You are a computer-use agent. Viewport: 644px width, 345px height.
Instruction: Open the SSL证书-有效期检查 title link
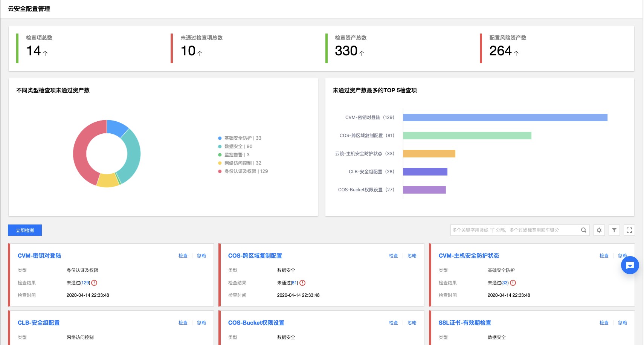(x=465, y=323)
